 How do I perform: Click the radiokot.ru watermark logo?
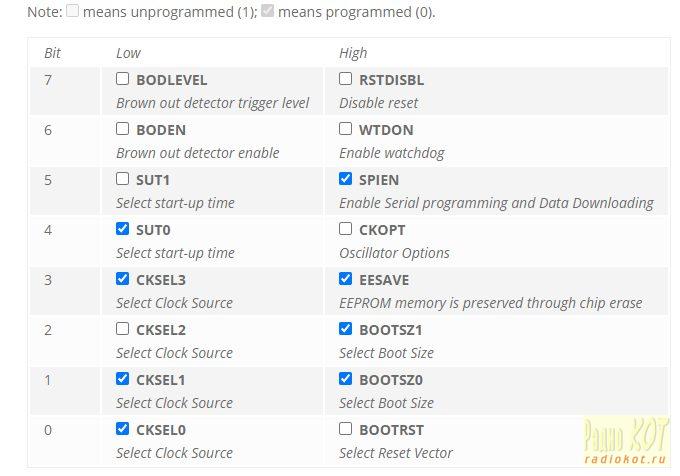pyautogui.click(x=625, y=440)
